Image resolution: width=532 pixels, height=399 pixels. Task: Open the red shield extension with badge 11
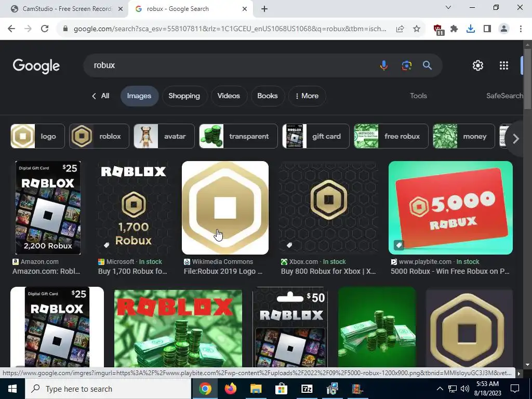coord(438,30)
